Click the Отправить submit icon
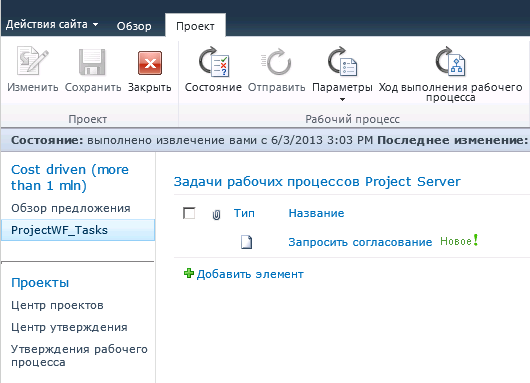The width and height of the screenshot is (530, 383). (x=276, y=62)
